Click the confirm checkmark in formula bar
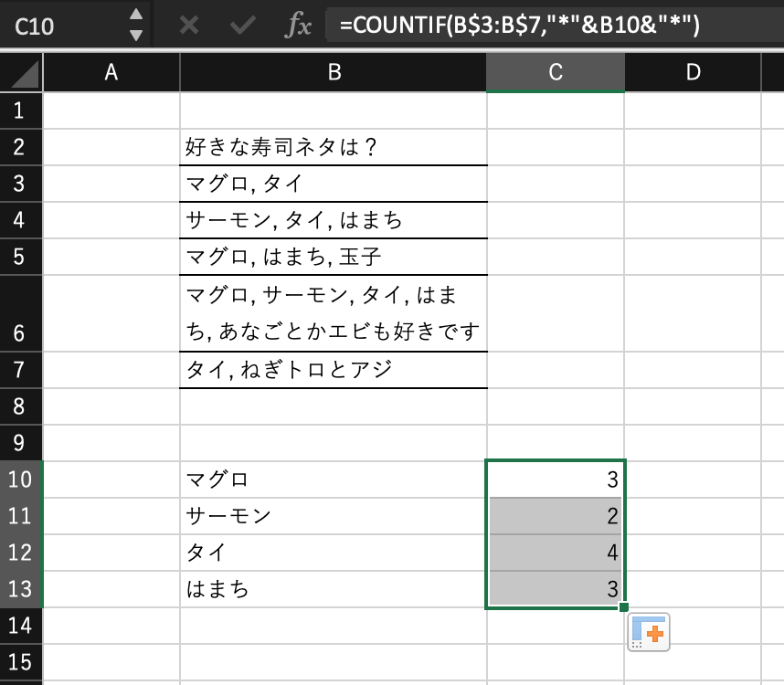Image resolution: width=784 pixels, height=685 pixels. tap(243, 25)
